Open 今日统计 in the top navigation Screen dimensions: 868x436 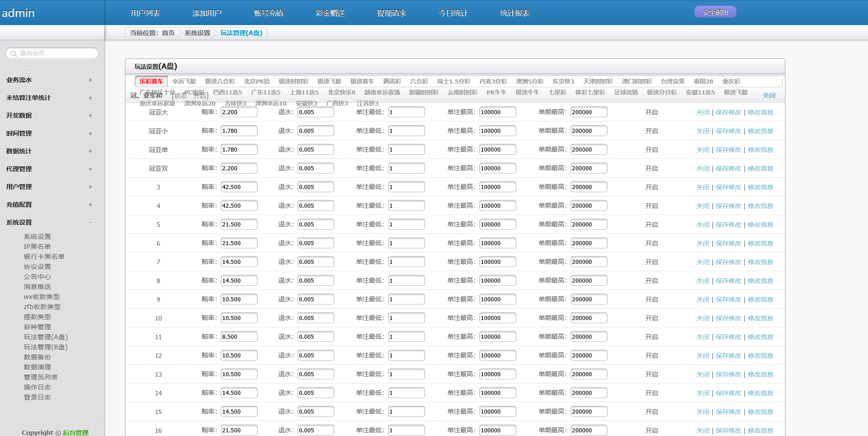point(453,13)
